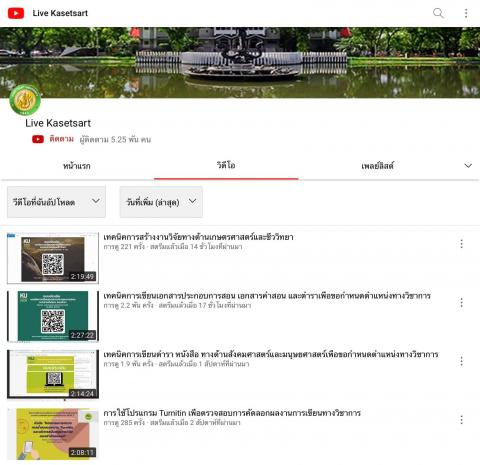Open options for the second video (2.2K views)

click(x=461, y=303)
